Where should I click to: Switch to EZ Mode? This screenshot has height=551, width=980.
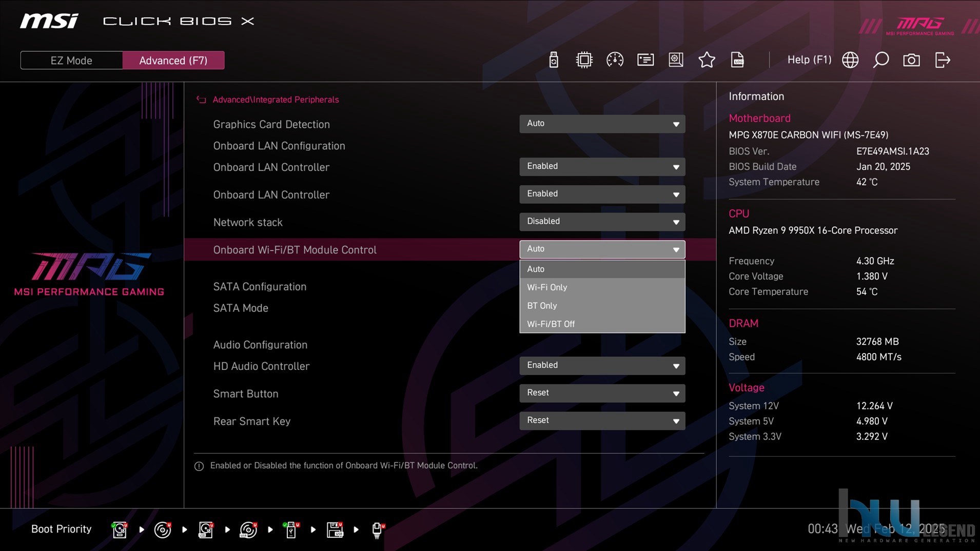(x=71, y=60)
